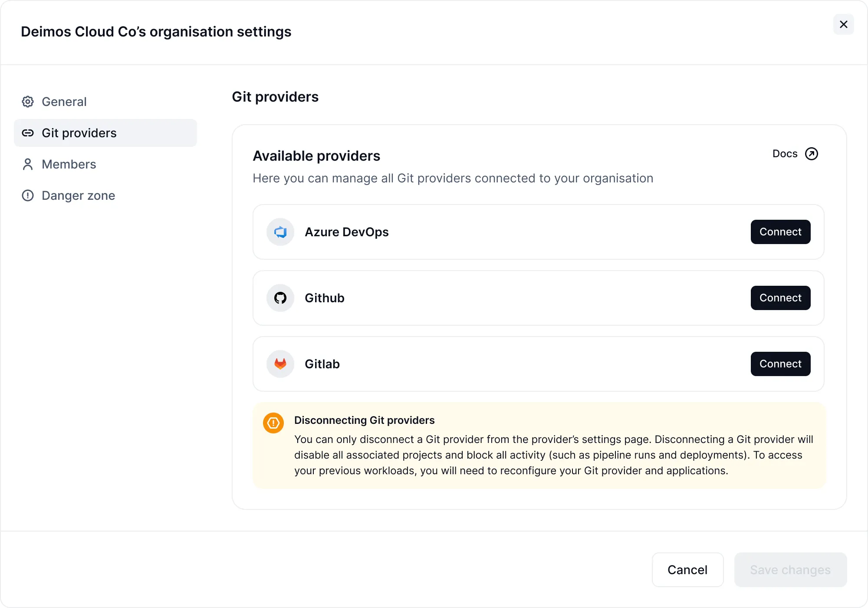Connect the Azure DevOps provider
Viewport: 868px width, 608px height.
pyautogui.click(x=781, y=232)
